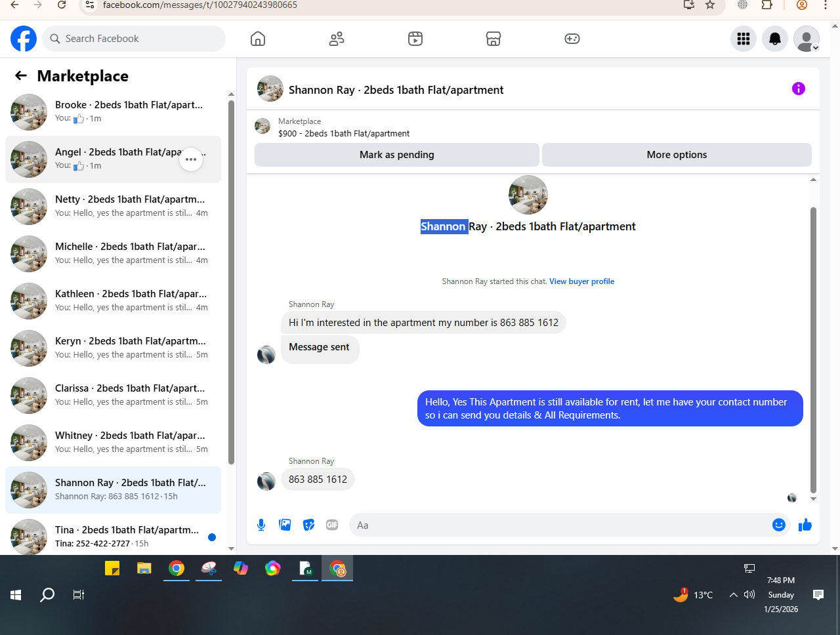
Task: Go back using Marketplace back arrow
Action: tap(21, 75)
